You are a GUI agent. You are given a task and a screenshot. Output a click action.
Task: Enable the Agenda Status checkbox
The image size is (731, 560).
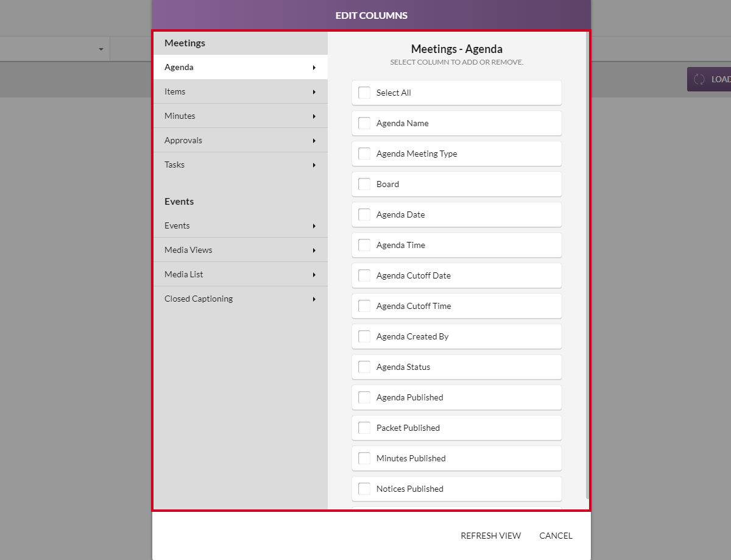click(364, 367)
